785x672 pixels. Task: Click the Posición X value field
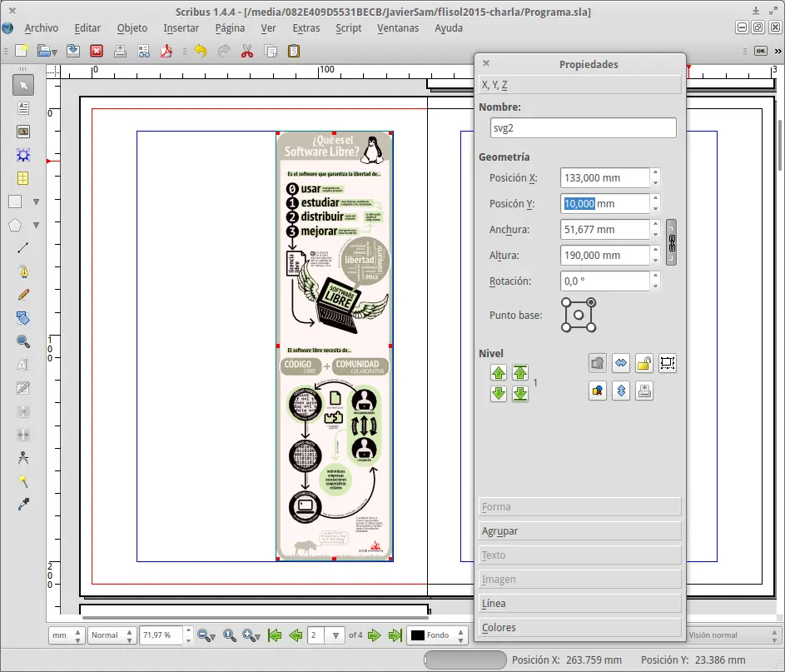[604, 177]
